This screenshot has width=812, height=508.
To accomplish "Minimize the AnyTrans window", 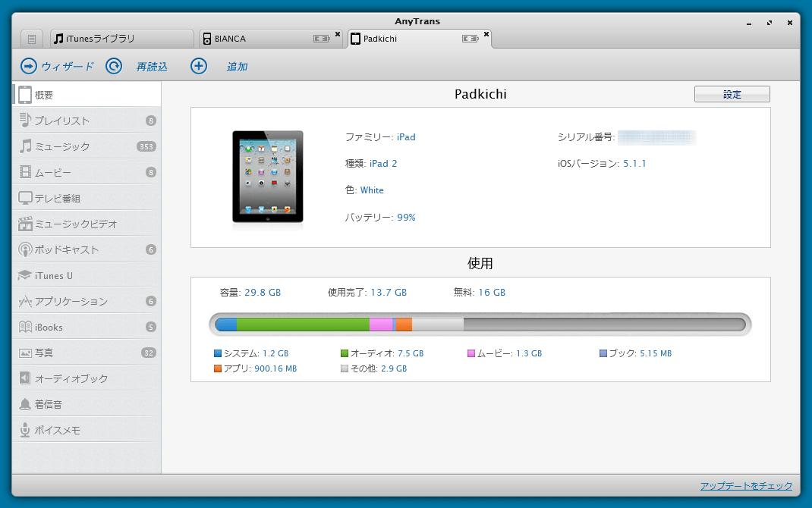I will [749, 24].
